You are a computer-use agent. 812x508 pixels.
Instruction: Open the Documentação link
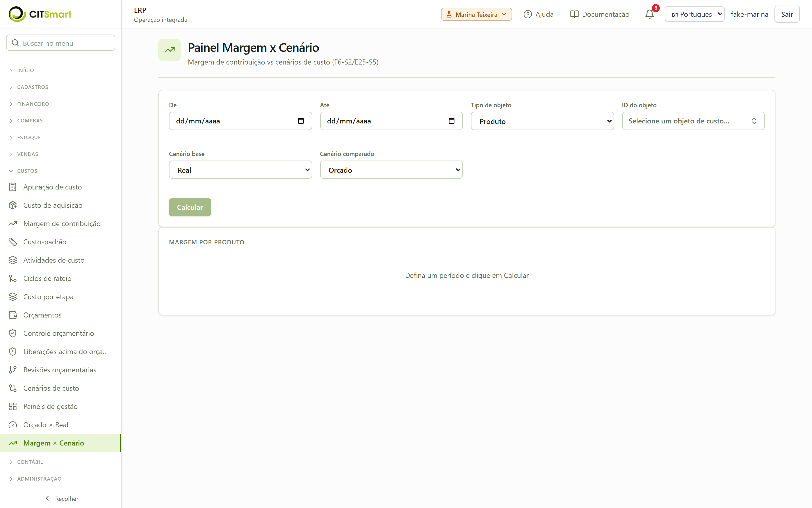[600, 14]
